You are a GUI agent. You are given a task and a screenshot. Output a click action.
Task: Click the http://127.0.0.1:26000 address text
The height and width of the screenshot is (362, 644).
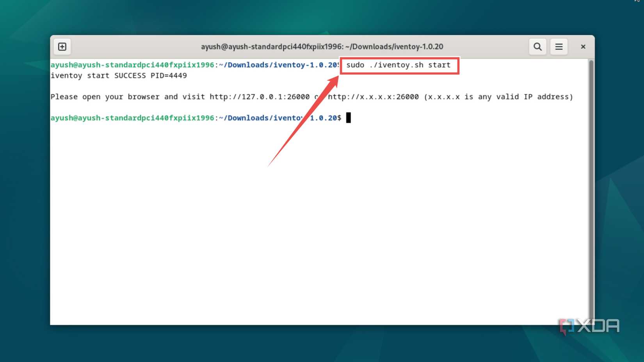click(260, 97)
